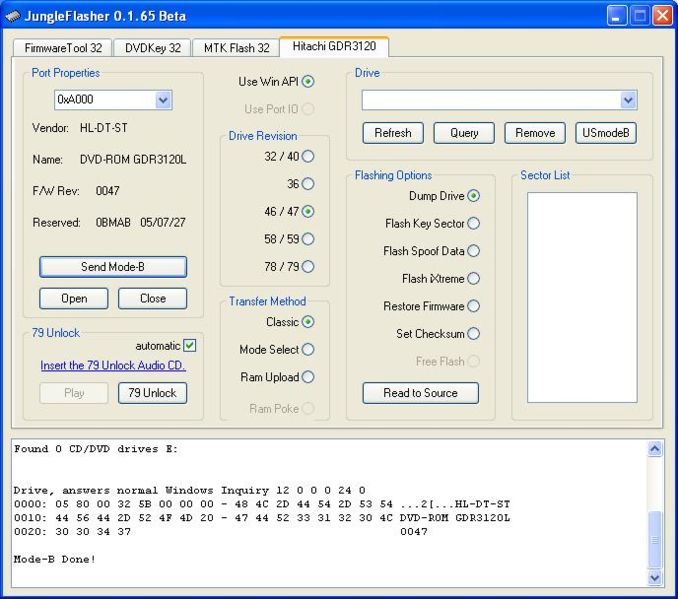Image resolution: width=678 pixels, height=599 pixels.
Task: Select the Dump Drive option
Action: (473, 196)
